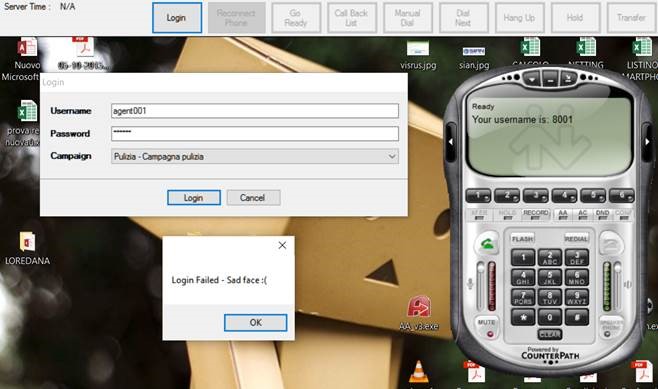Tap the hash key on softphone
This screenshot has width=658, height=389.
click(x=577, y=317)
